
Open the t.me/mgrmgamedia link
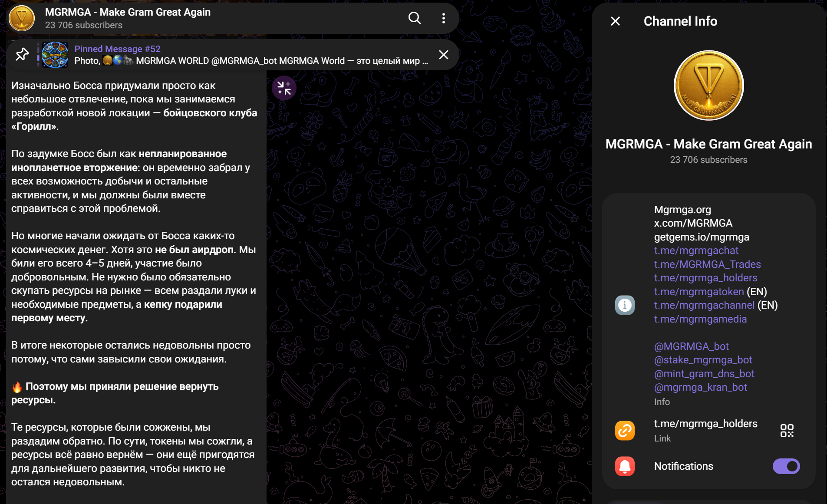(x=701, y=319)
